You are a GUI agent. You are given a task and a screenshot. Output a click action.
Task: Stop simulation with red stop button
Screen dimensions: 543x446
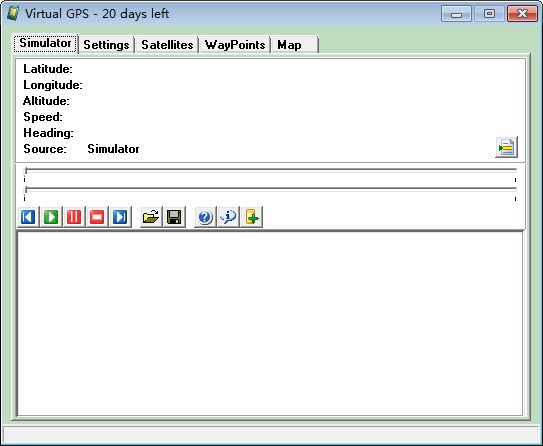pos(97,217)
